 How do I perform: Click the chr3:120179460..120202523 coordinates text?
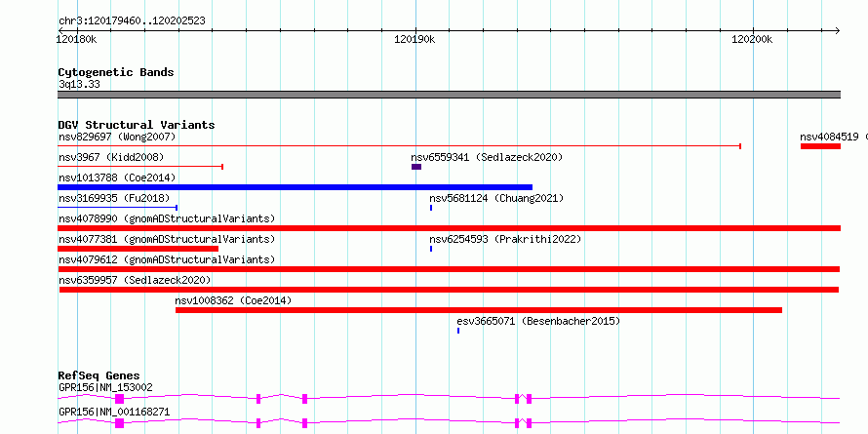[x=132, y=21]
